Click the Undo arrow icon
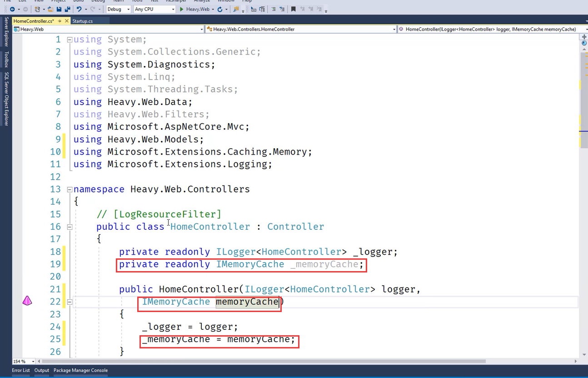 80,9
